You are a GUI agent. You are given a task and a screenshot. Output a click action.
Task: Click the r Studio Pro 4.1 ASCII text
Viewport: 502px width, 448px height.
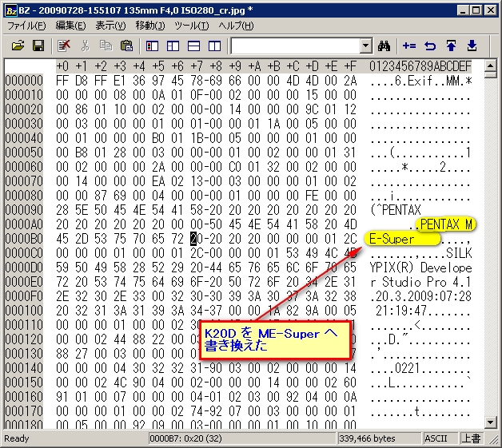421,282
